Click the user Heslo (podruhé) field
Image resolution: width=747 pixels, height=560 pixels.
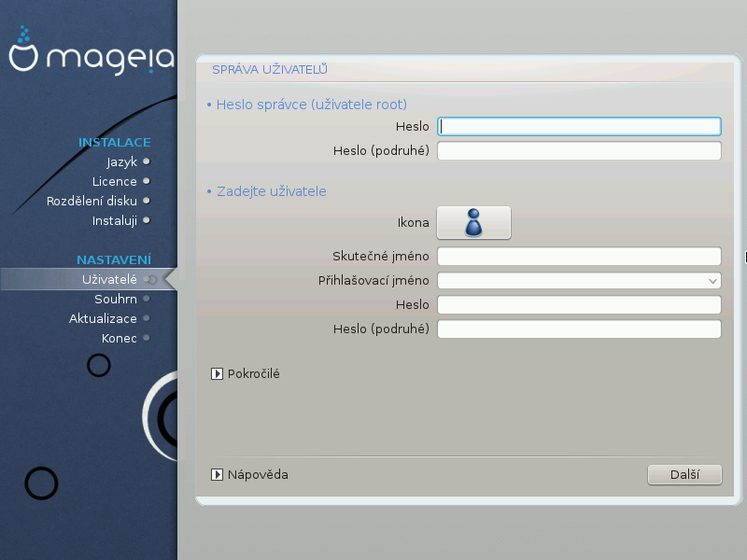click(579, 329)
